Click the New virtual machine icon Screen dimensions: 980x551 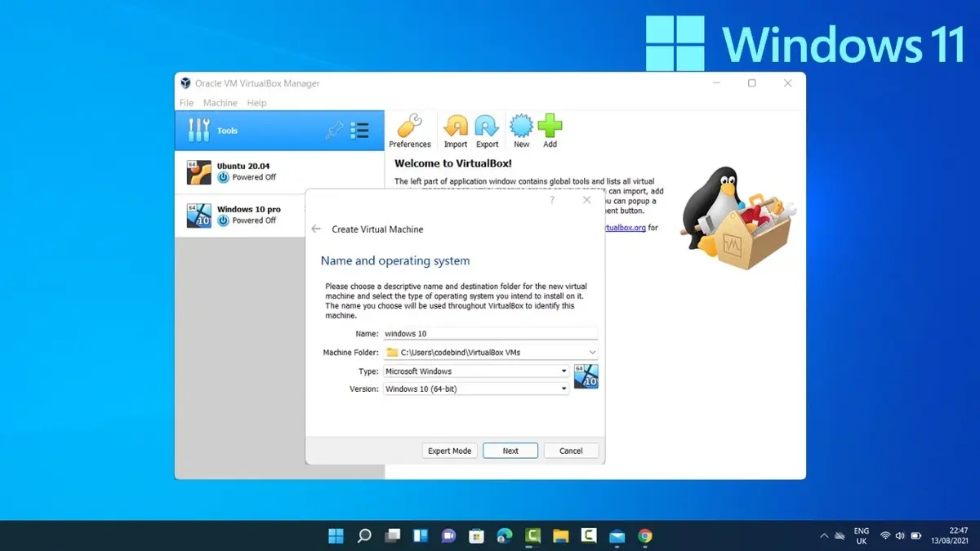521,127
